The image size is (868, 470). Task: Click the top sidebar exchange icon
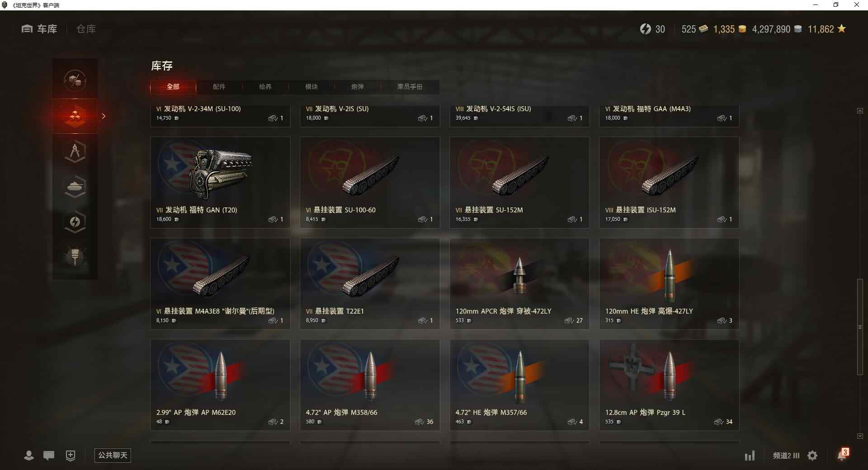75,81
